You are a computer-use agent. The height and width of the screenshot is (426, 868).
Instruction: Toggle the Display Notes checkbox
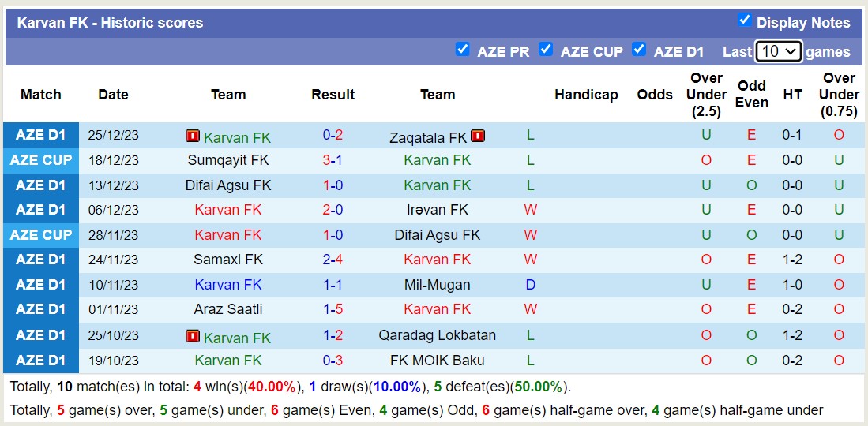(744, 21)
